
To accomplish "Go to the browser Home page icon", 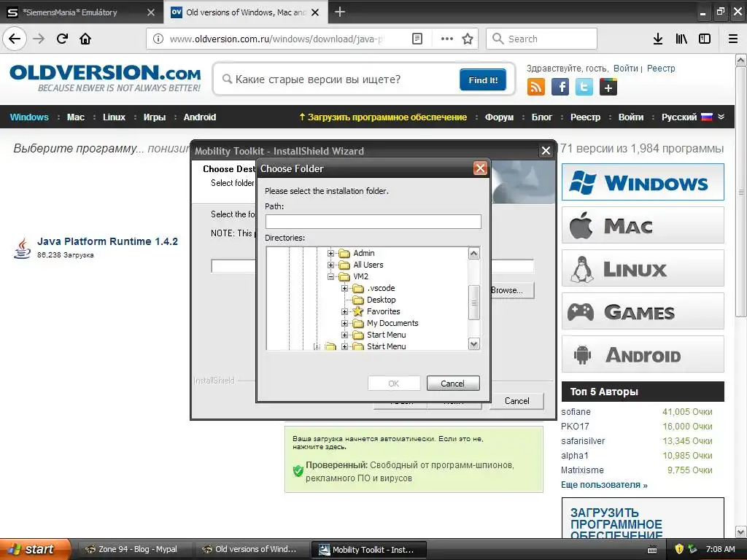I will 85,39.
